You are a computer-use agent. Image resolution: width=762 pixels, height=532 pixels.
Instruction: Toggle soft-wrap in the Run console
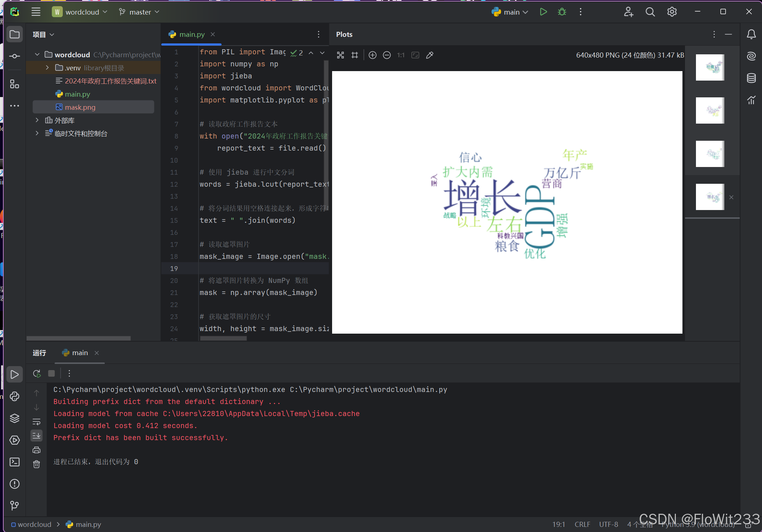pos(36,422)
